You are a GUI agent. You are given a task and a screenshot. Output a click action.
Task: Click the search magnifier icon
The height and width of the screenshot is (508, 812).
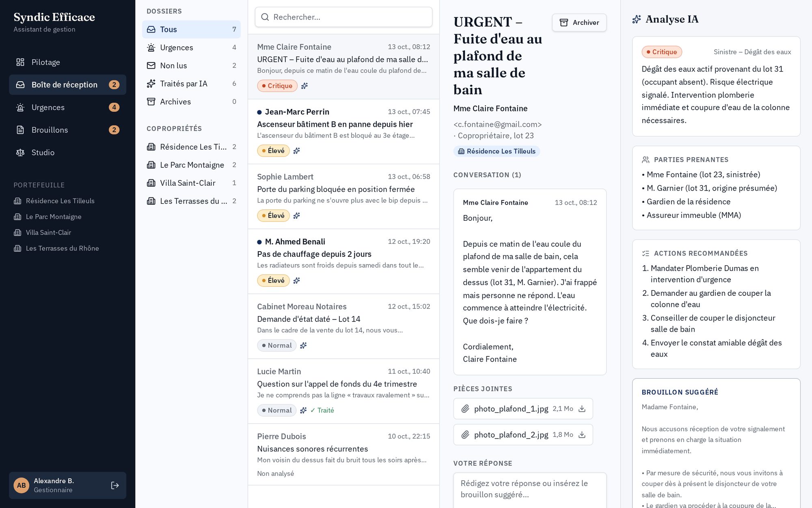click(x=265, y=17)
